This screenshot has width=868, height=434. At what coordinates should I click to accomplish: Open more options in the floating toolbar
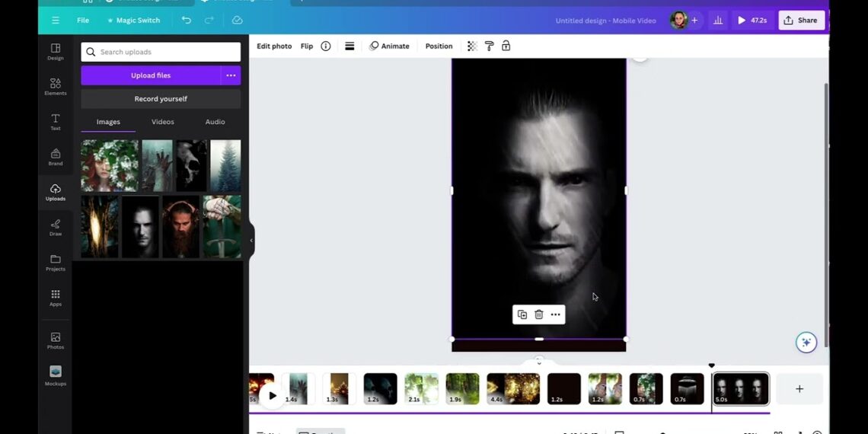tap(555, 314)
